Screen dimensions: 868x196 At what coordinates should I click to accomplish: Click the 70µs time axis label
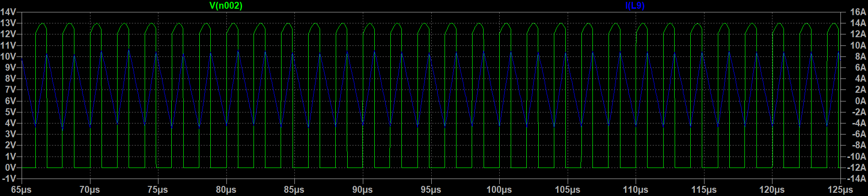90,190
